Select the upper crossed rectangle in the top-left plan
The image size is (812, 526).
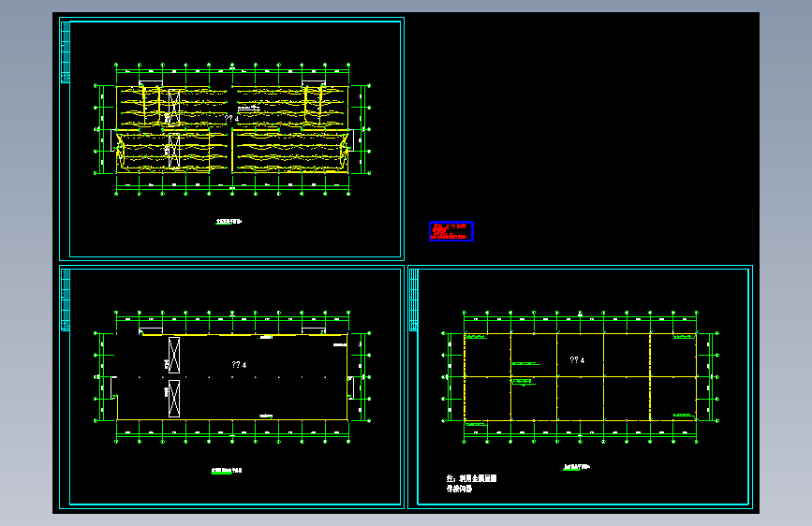174,108
